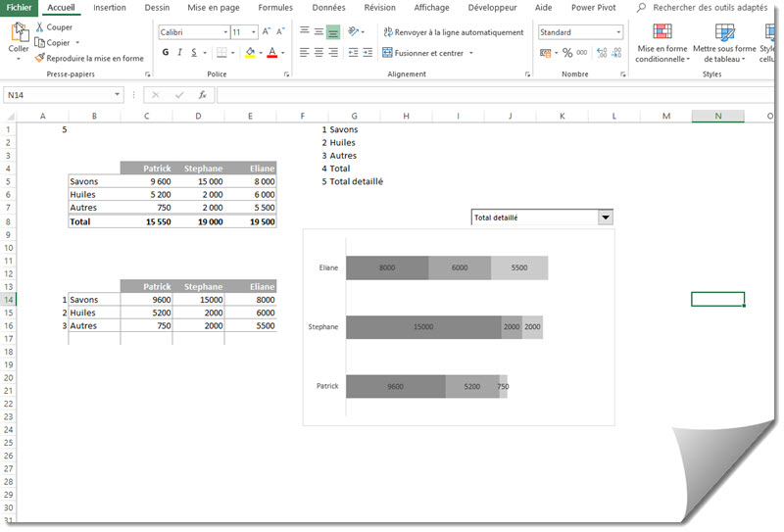The width and height of the screenshot is (784, 532).
Task: Add a decimal place
Action: tap(603, 53)
